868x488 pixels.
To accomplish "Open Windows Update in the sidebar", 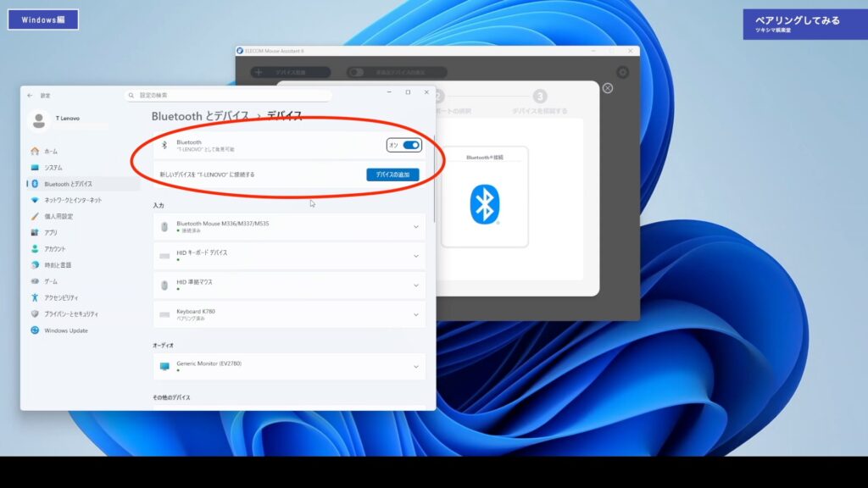I will [x=65, y=330].
